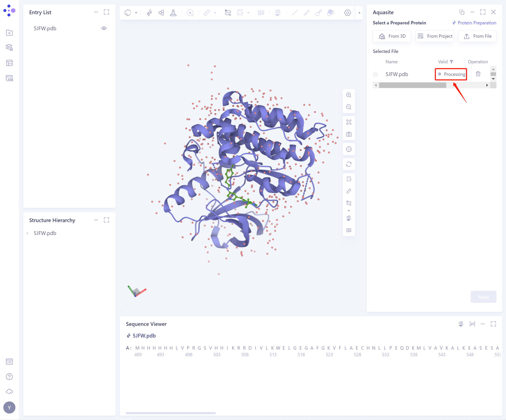Toggle visibility eye for 5JFW.pdb entry
Image resolution: width=506 pixels, height=420 pixels.
[104, 28]
